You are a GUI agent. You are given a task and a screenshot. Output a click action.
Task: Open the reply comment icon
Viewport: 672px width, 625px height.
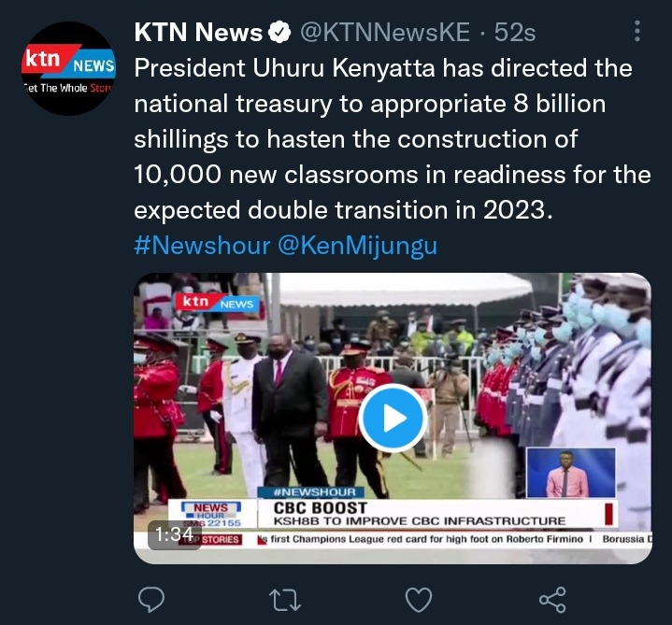[151, 599]
